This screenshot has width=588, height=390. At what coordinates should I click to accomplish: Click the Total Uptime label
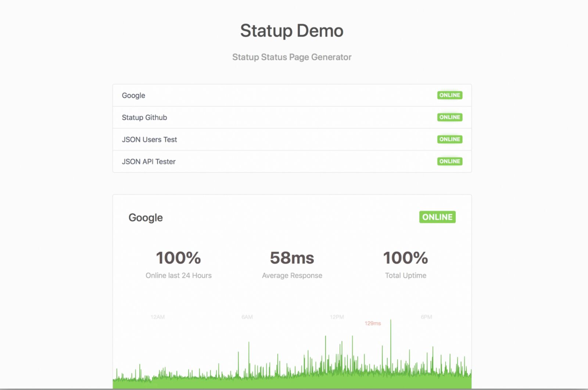(x=406, y=276)
